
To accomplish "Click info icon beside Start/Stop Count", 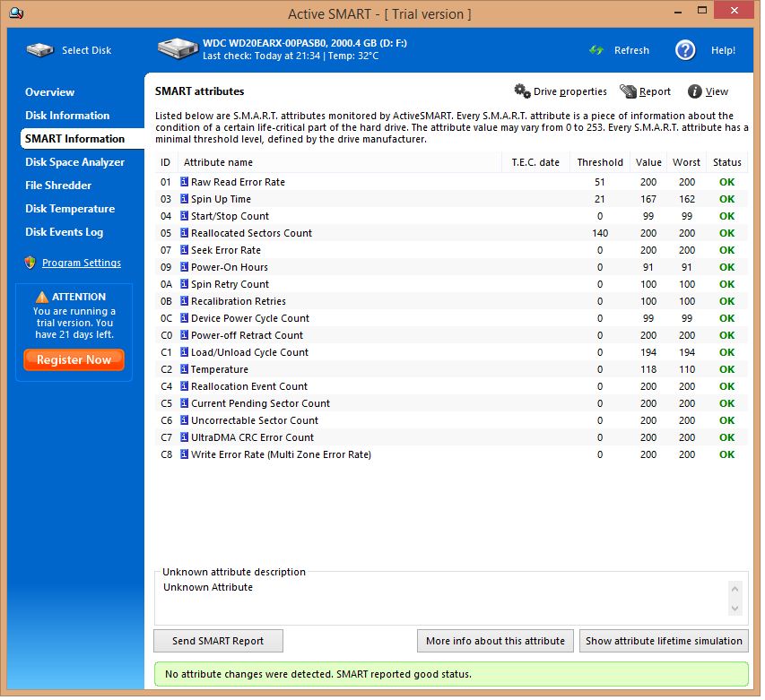I will pyautogui.click(x=185, y=217).
